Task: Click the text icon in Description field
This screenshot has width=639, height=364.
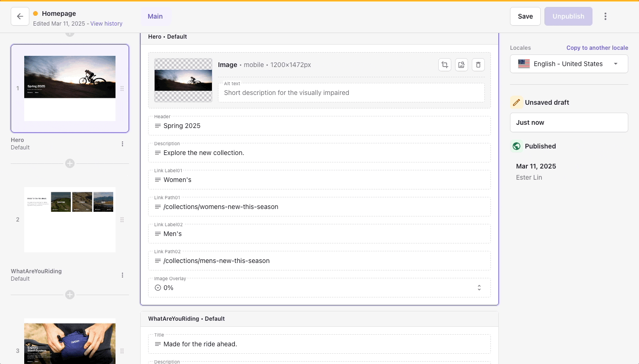Action: click(158, 153)
